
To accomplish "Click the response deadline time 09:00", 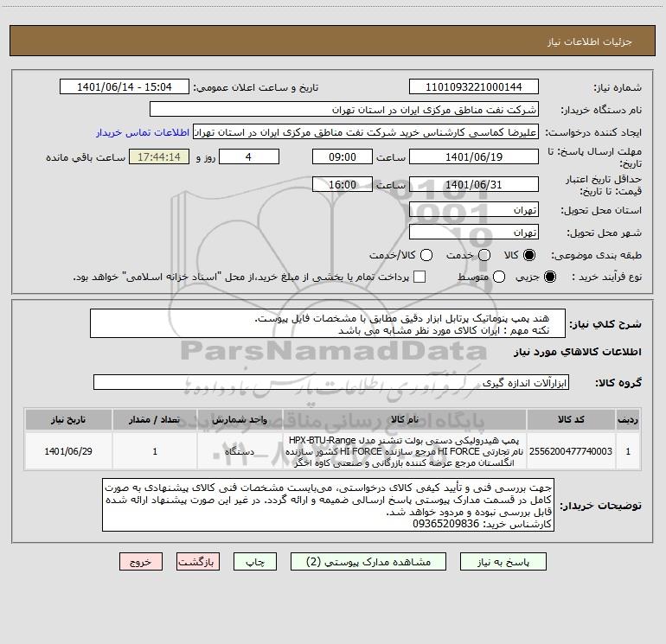I will pyautogui.click(x=343, y=156).
